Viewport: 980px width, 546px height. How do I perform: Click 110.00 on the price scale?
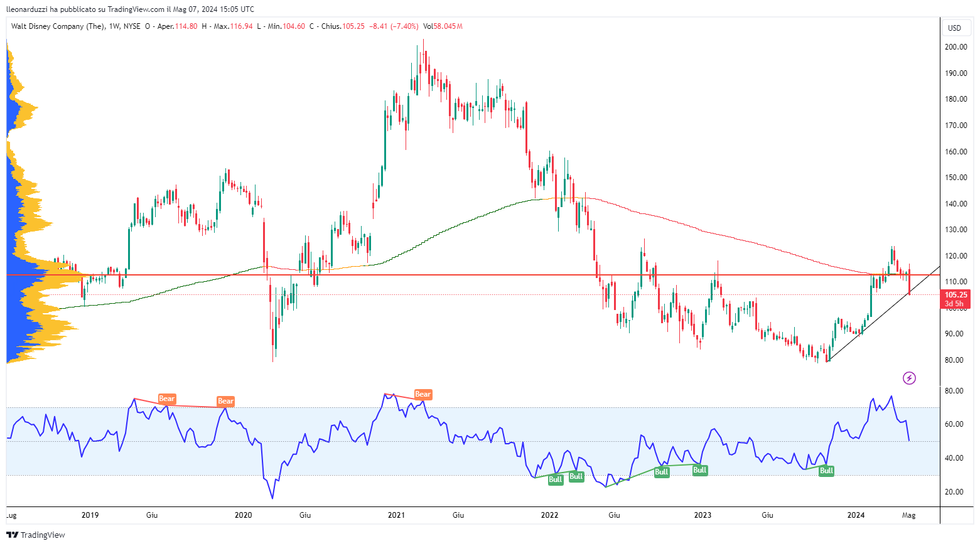tap(956, 282)
